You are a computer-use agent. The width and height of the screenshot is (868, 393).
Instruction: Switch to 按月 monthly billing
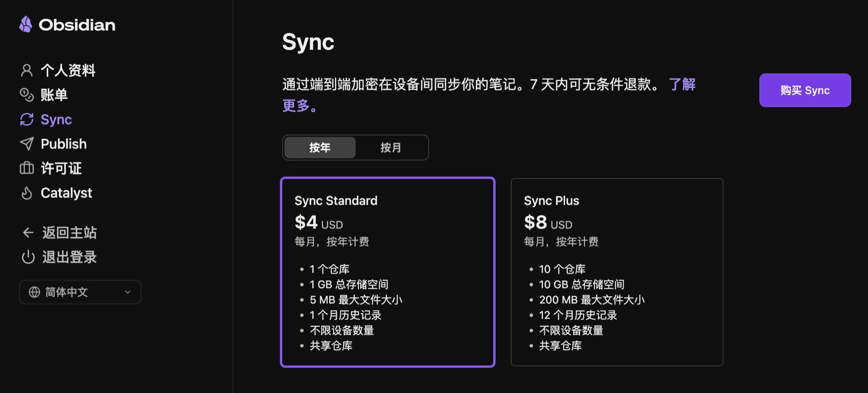click(x=391, y=147)
